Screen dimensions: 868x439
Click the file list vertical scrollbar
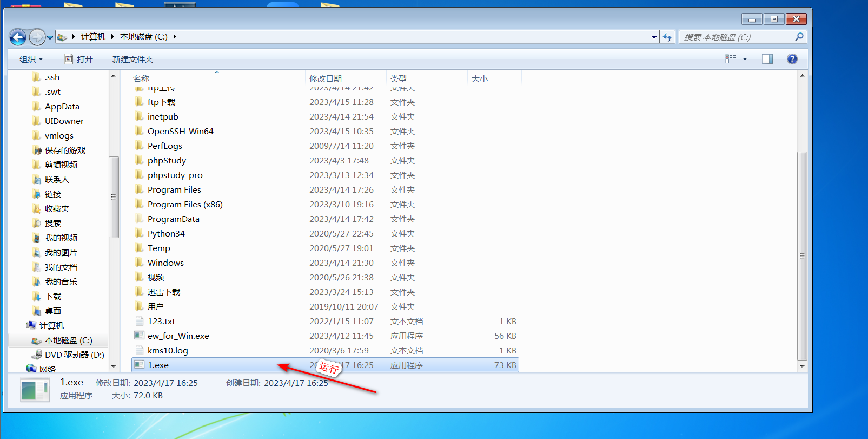pos(802,255)
